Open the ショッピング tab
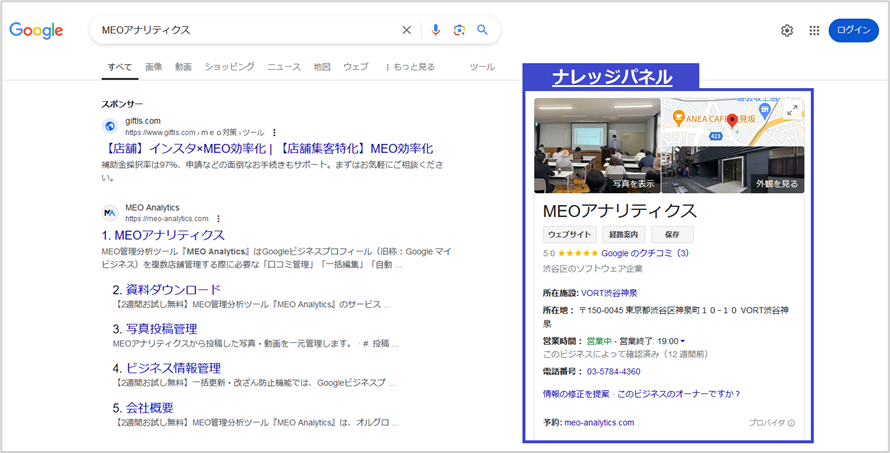890x453 pixels. point(229,67)
